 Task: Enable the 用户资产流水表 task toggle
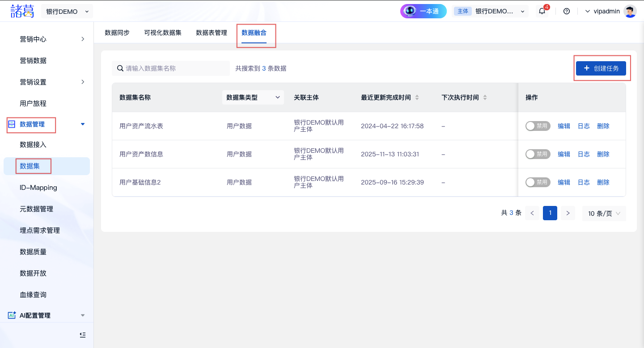pos(537,126)
